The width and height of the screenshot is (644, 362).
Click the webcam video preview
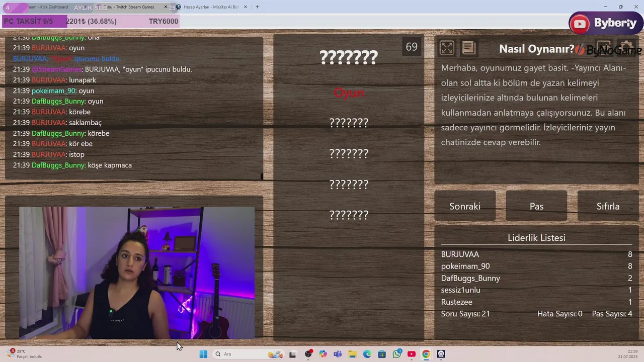coord(137,273)
